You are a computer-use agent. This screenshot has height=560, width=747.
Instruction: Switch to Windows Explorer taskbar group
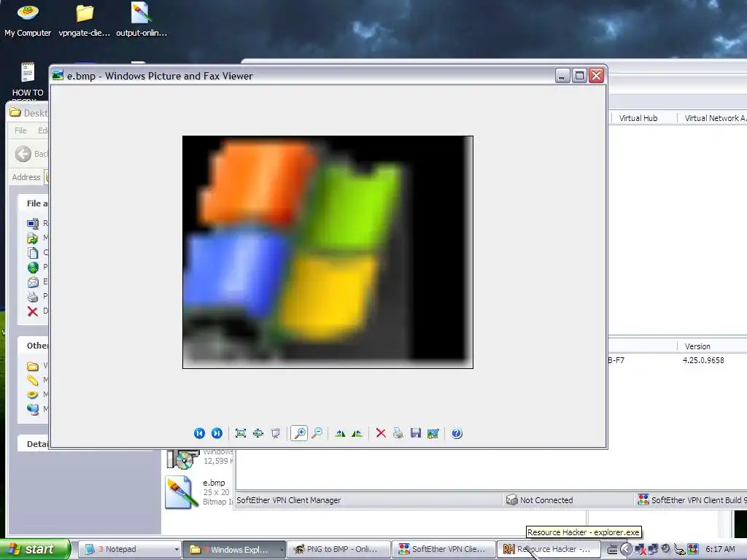[233, 549]
